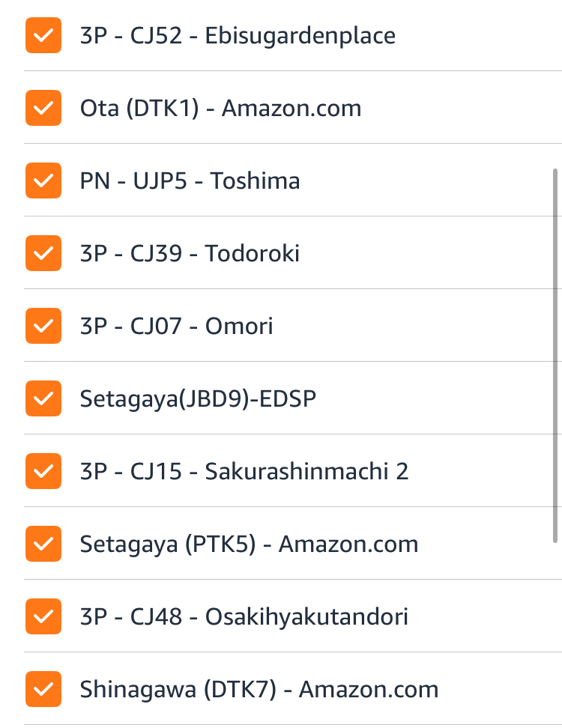Select the Ebisugardenplace list row
The height and width of the screenshot is (728, 562).
[x=238, y=35]
